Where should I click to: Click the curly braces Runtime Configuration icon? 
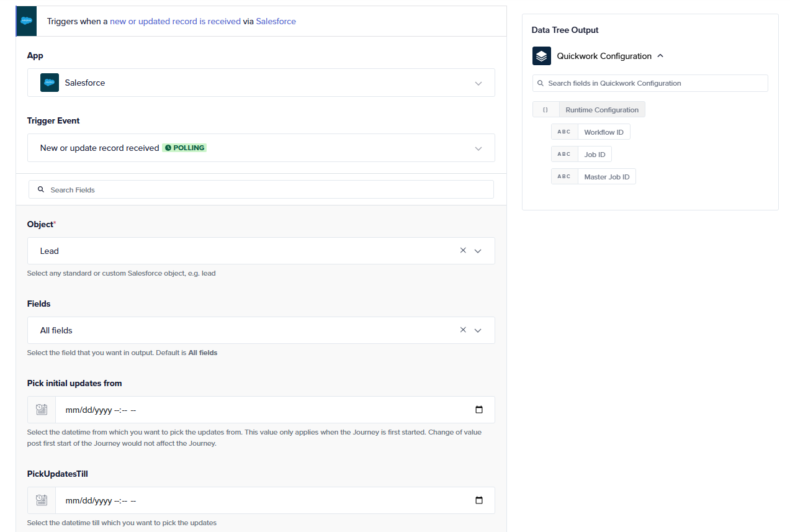pyautogui.click(x=545, y=110)
